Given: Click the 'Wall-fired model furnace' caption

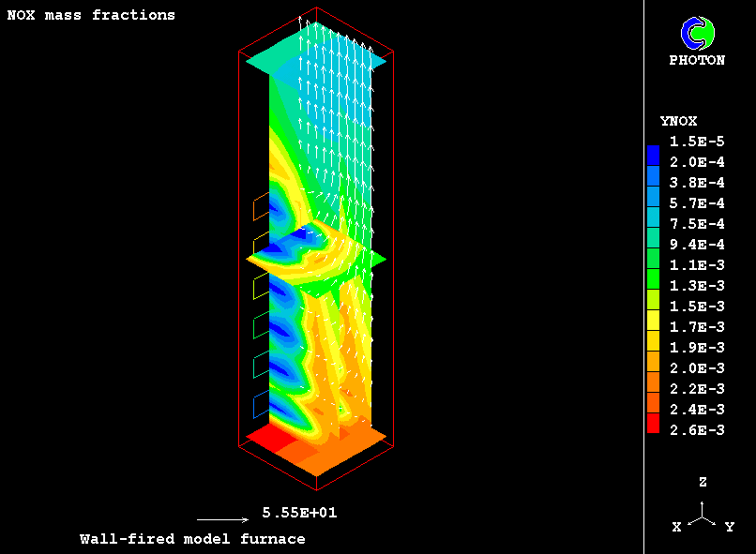Looking at the screenshot, I should point(192,539).
